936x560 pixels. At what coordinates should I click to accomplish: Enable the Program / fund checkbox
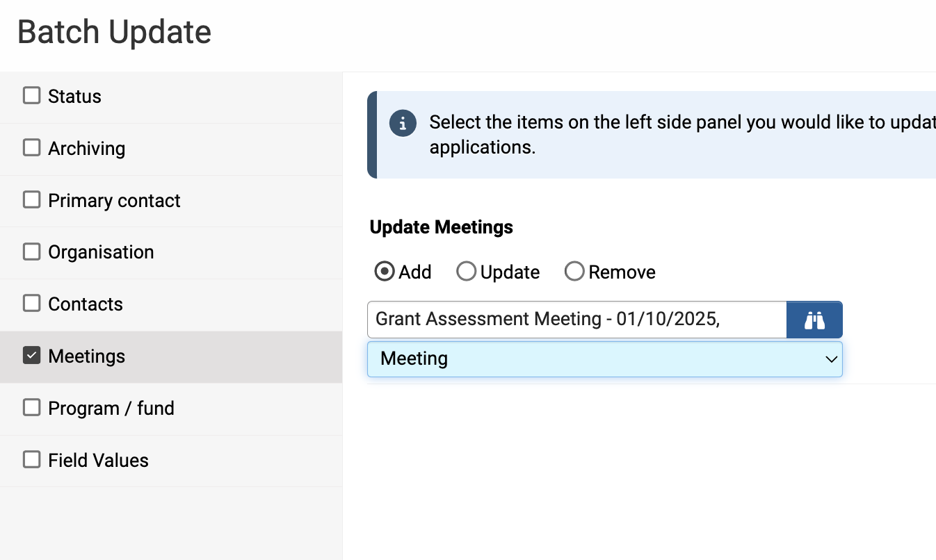32,407
